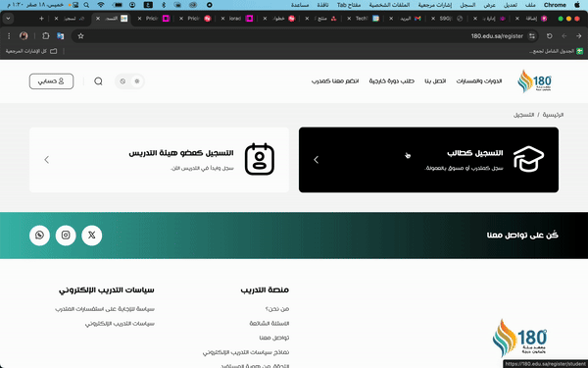Viewport: 588px width, 368px height.
Task: Open a new tab with the plus
Action: 41,19
